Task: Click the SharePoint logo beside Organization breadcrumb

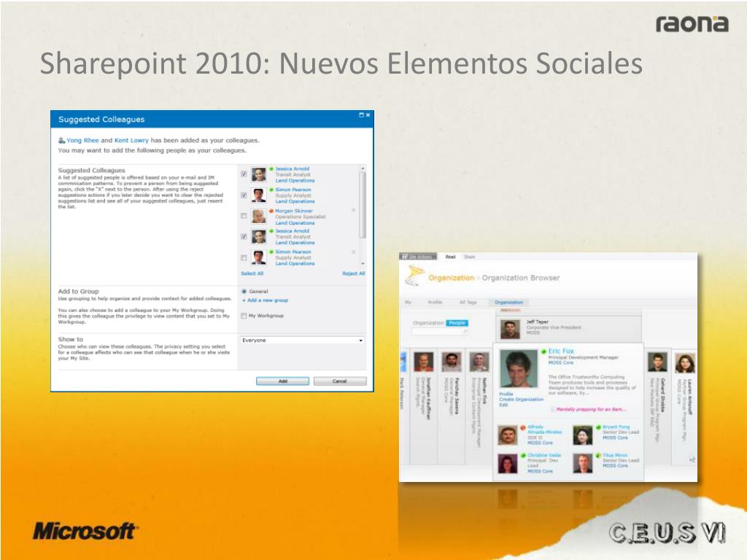Action: [x=414, y=276]
